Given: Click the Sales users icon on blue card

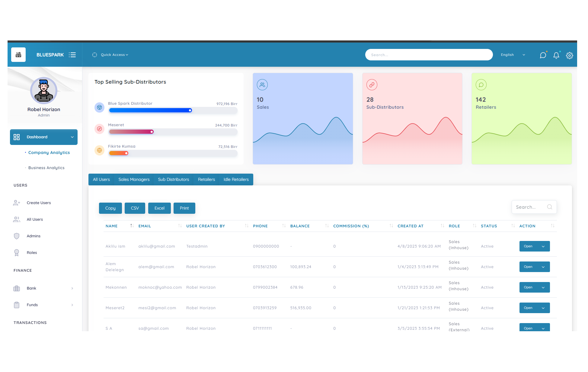Looking at the screenshot, I should pos(262,85).
